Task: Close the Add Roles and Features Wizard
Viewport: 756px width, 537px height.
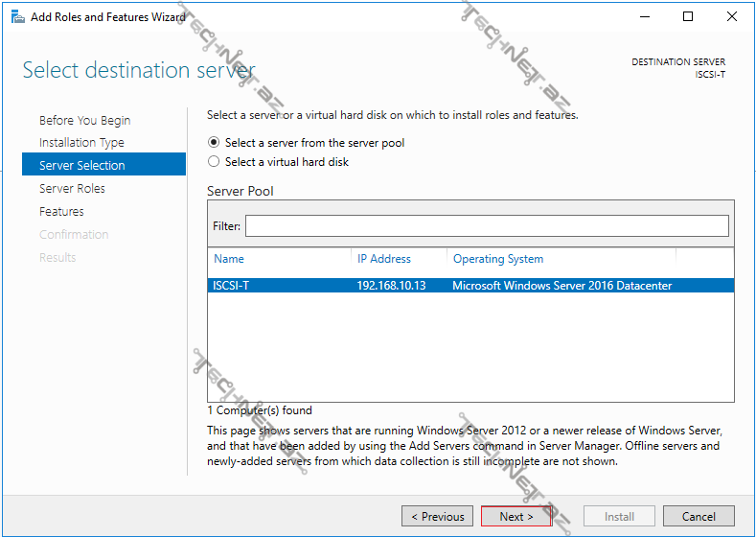Action: click(732, 16)
